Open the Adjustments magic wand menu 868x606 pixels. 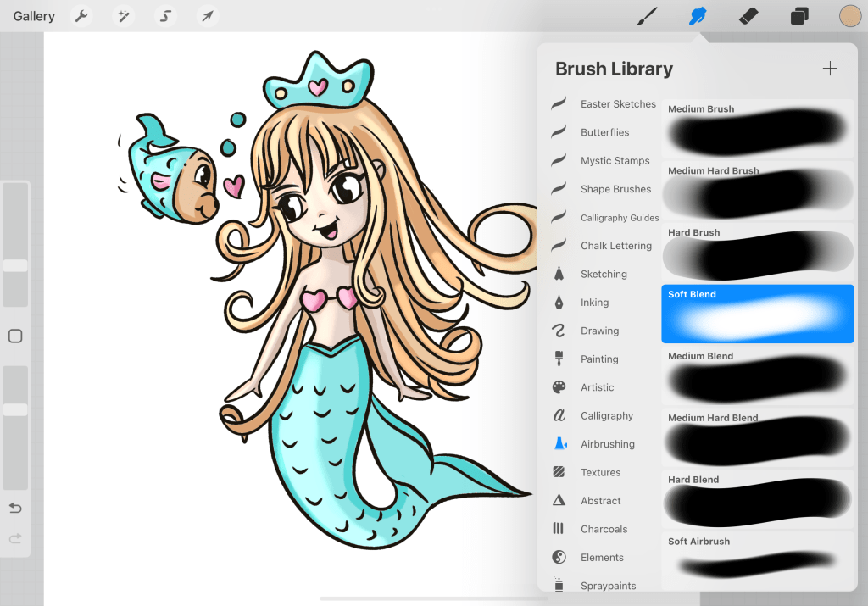pyautogui.click(x=124, y=16)
